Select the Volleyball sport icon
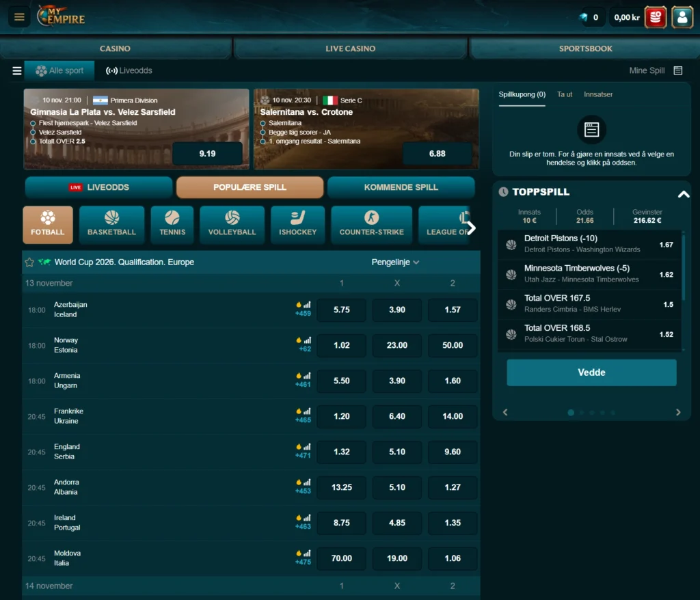Image resolution: width=700 pixels, height=600 pixels. point(232,224)
